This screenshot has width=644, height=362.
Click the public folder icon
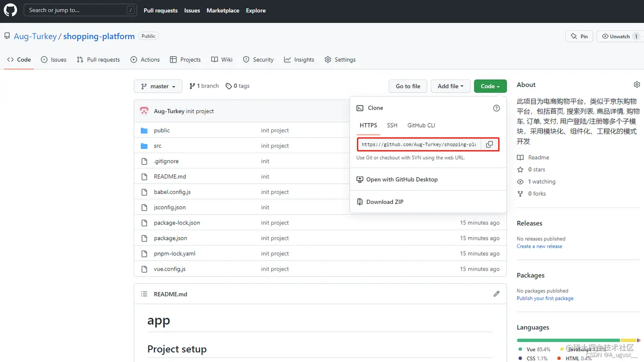tap(144, 131)
